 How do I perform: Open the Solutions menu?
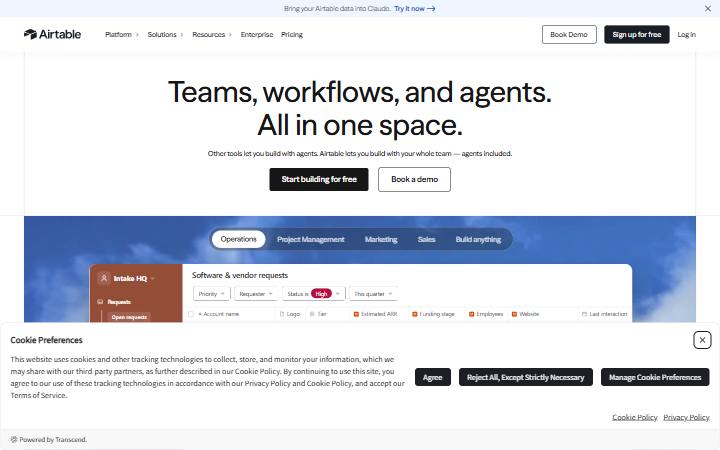(x=165, y=34)
